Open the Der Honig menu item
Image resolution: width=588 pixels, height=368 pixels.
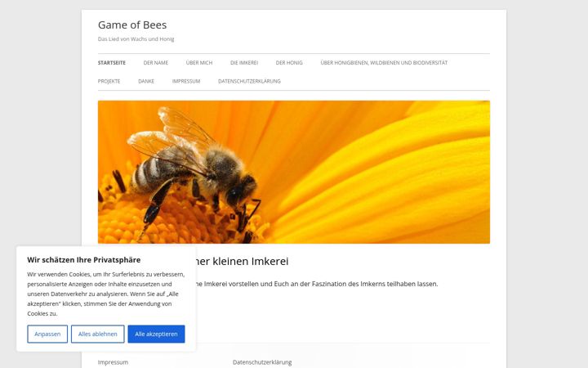coord(289,63)
